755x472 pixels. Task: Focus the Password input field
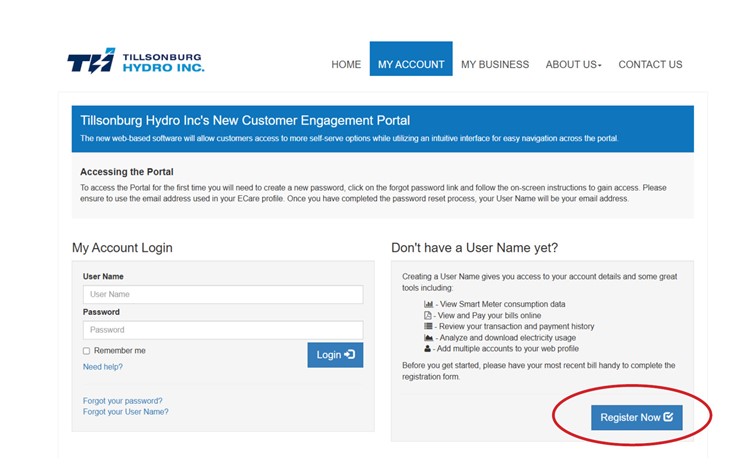point(223,330)
